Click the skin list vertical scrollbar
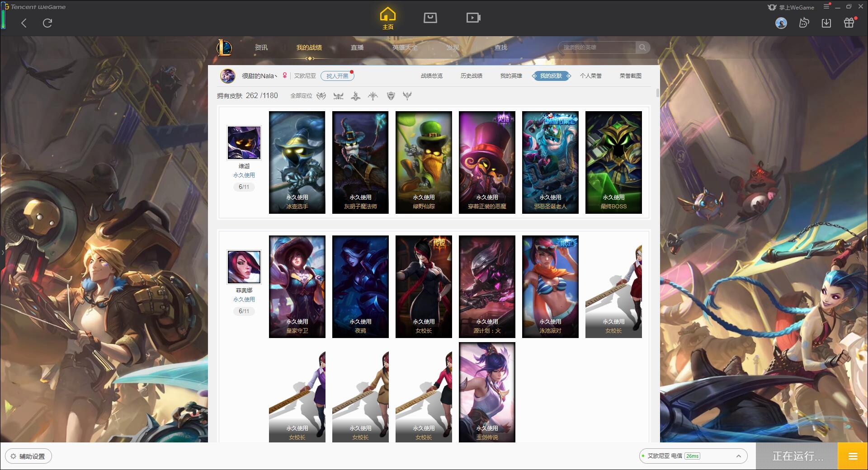 coord(657,92)
